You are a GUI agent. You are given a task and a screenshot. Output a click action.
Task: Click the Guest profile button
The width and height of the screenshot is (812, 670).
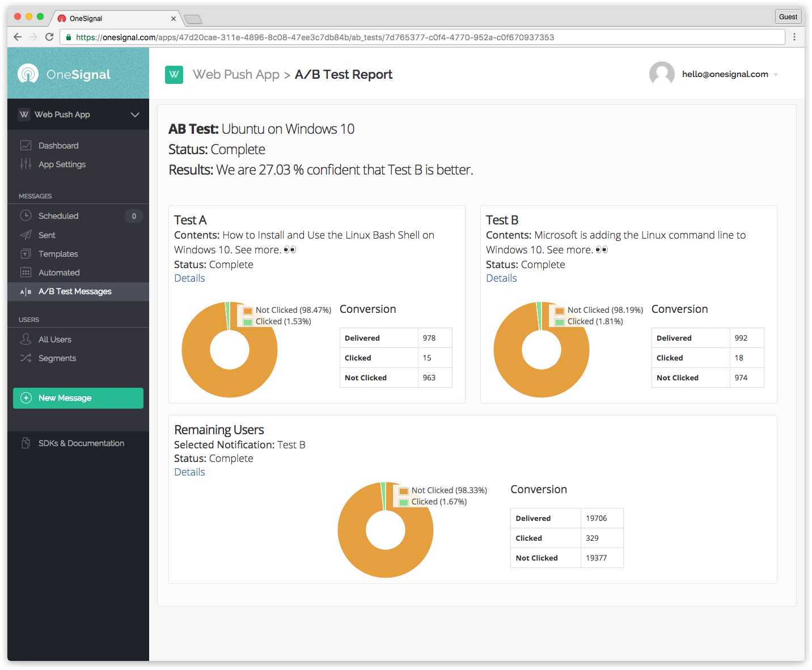788,16
